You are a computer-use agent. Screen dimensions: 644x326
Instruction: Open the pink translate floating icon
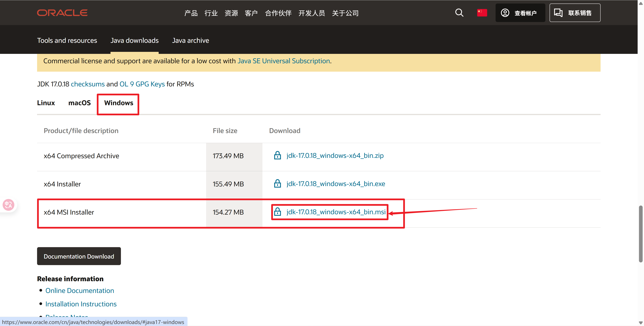(9, 205)
